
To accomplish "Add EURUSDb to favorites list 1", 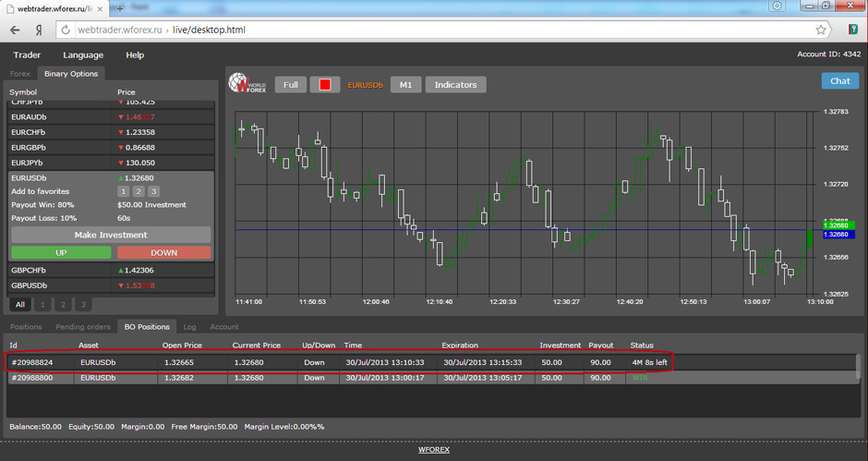I will tap(124, 191).
